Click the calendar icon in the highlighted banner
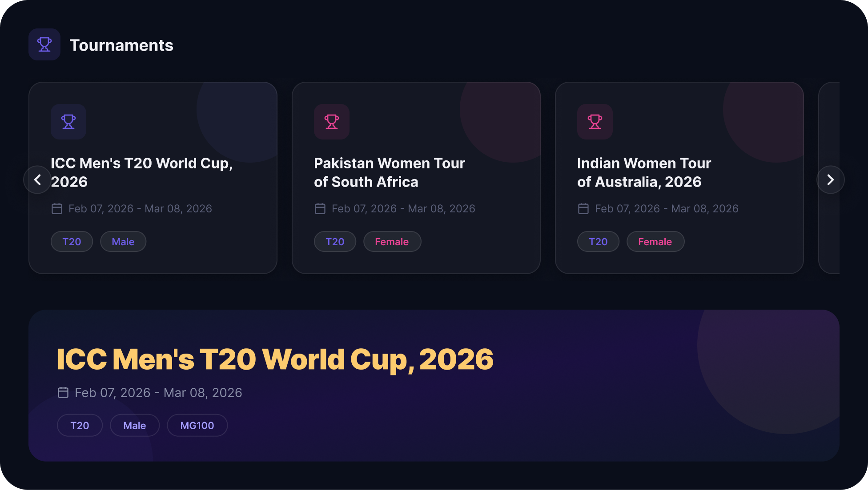868x490 pixels. coord(63,393)
